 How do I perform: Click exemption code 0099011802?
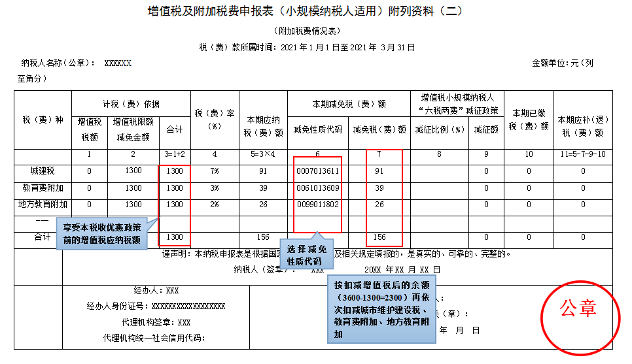pos(318,205)
